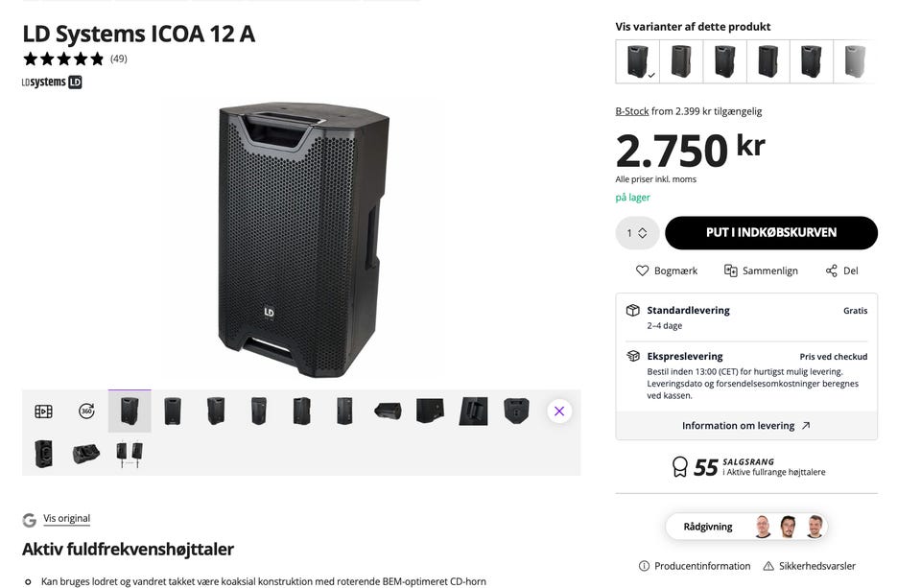Click the Bogmærk heart icon

tap(643, 270)
